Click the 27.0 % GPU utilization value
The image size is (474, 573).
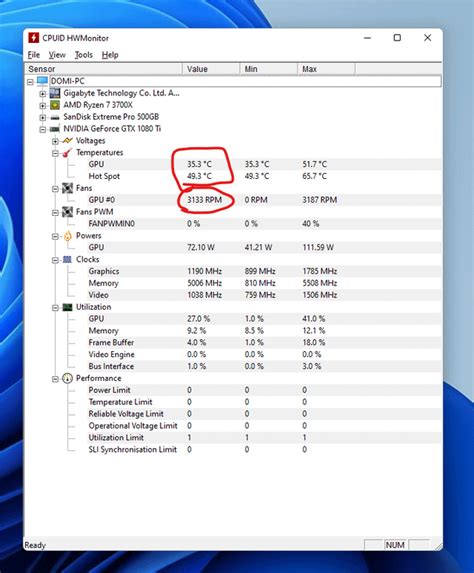(x=198, y=319)
